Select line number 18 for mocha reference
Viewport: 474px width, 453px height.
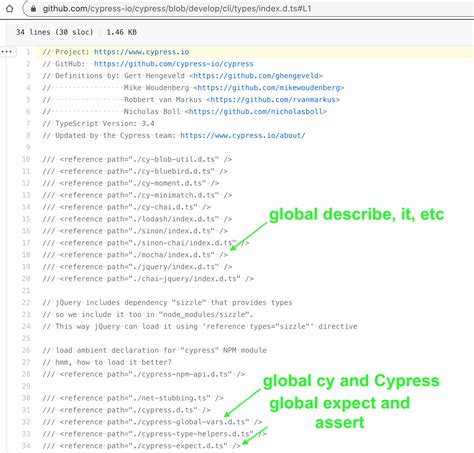click(x=26, y=255)
